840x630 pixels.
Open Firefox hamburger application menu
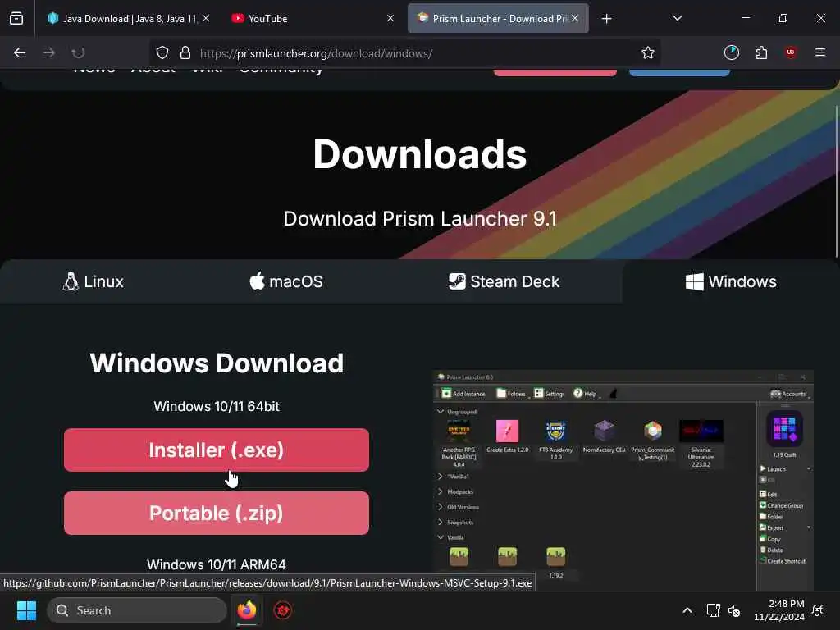pyautogui.click(x=819, y=52)
